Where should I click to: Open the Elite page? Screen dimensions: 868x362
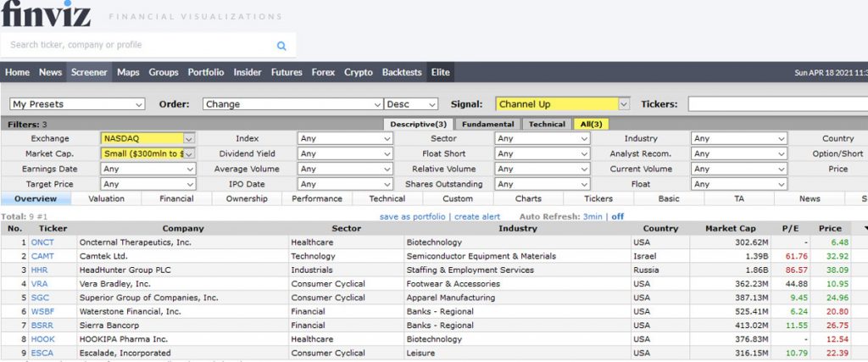(x=441, y=73)
